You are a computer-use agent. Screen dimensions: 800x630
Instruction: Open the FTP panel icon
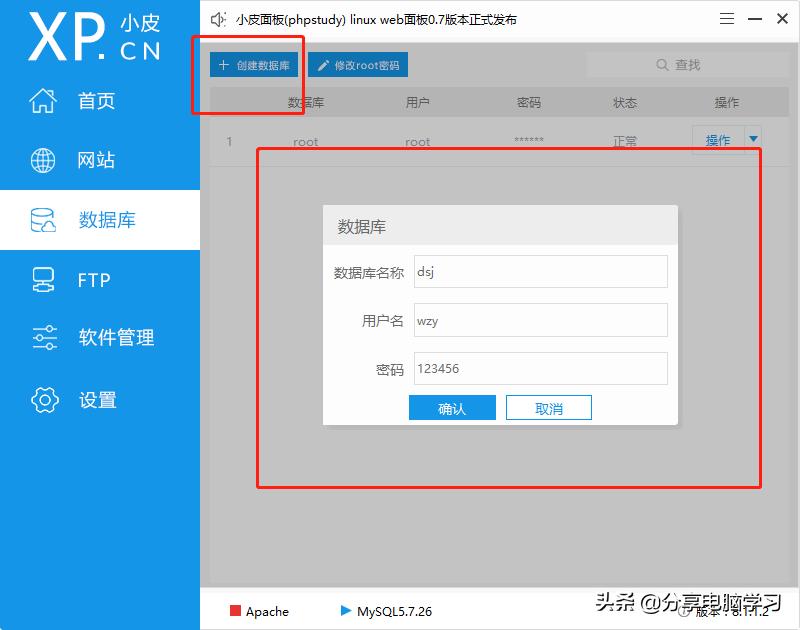tap(44, 279)
